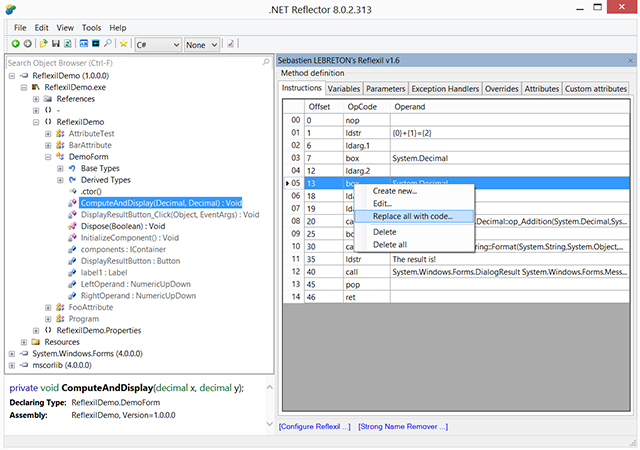Open the None optimization dropdown
640x450 pixels.
tap(202, 45)
